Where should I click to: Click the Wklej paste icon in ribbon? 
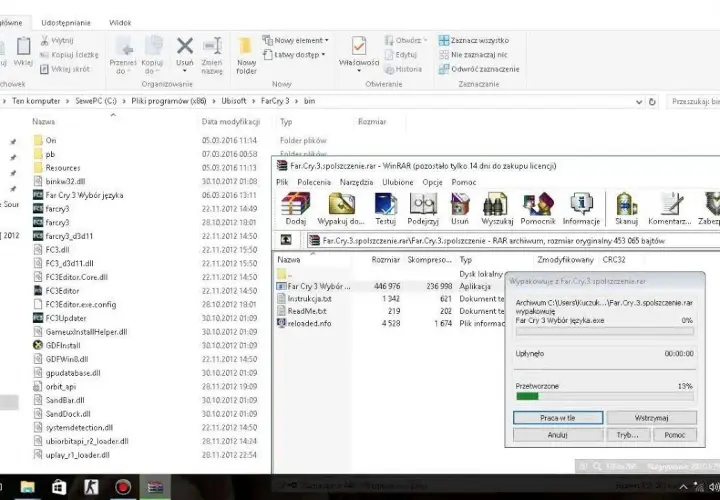point(23,51)
